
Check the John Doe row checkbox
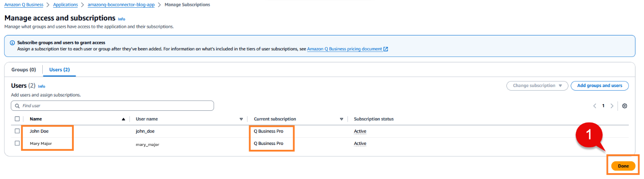[x=17, y=131]
